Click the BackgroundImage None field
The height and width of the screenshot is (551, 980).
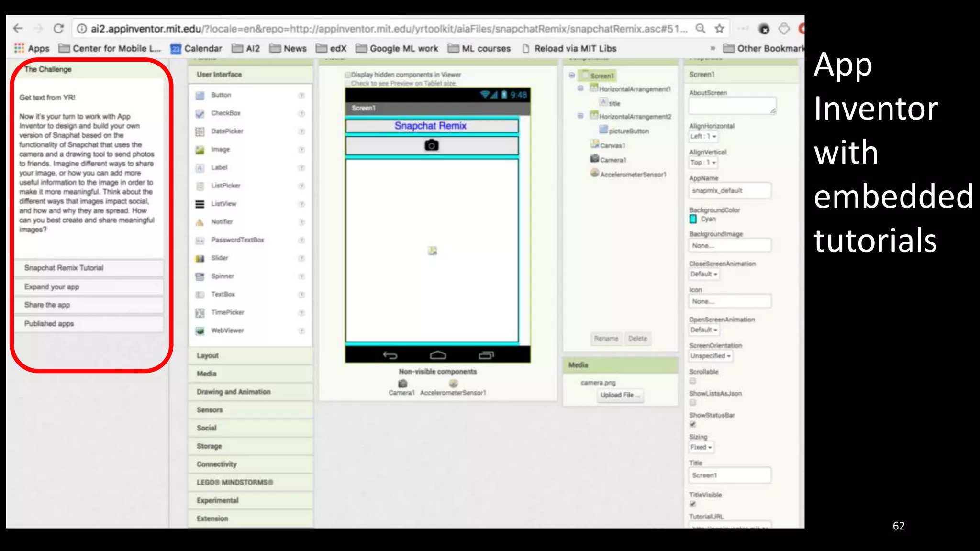730,245
